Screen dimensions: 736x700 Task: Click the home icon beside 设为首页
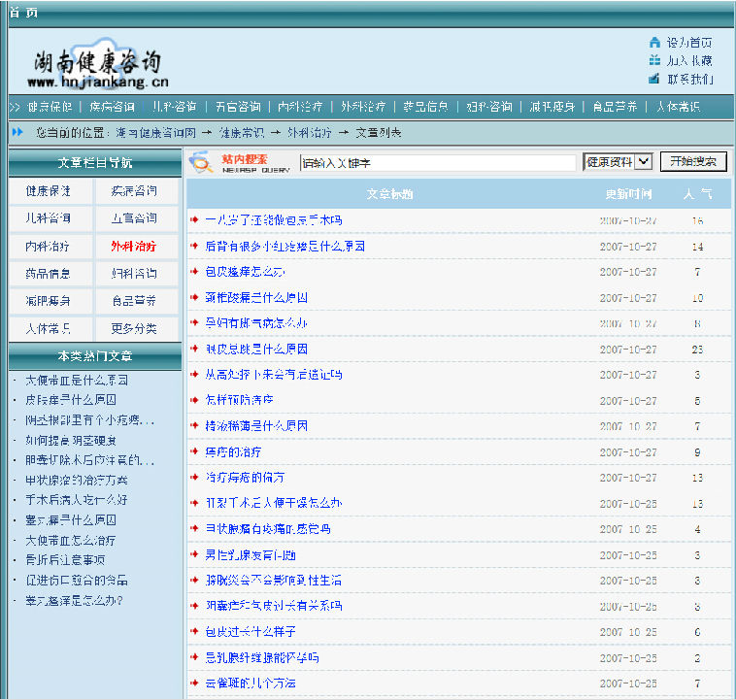coord(654,43)
